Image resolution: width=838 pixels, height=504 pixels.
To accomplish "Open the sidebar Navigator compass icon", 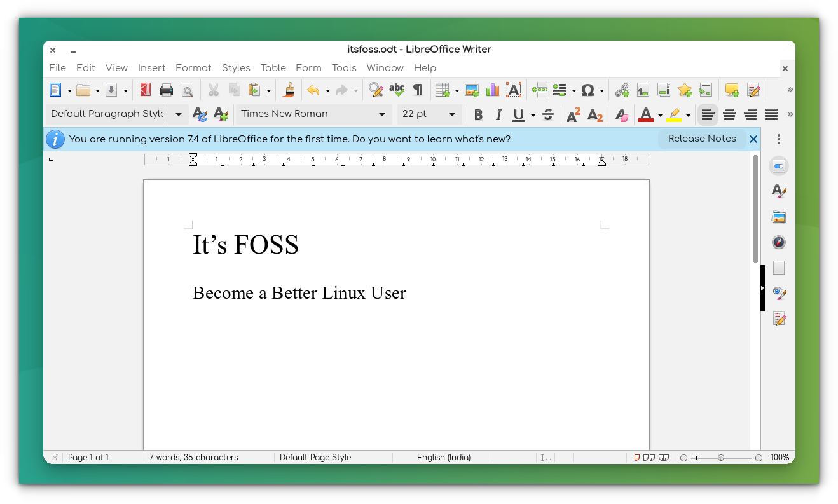I will (x=779, y=242).
